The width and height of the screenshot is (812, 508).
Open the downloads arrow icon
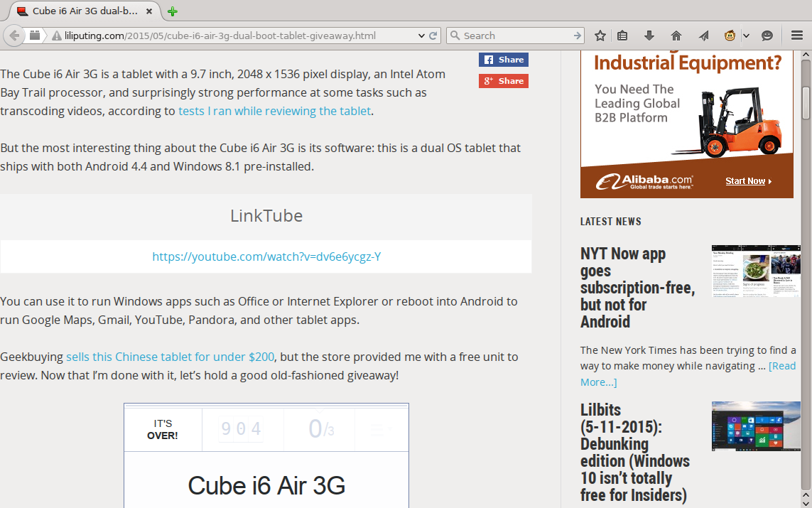click(x=649, y=36)
